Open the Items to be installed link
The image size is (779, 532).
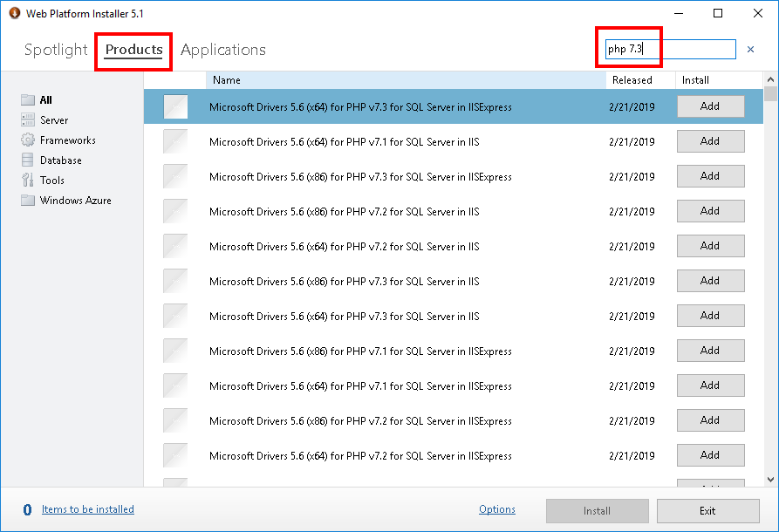coord(88,509)
